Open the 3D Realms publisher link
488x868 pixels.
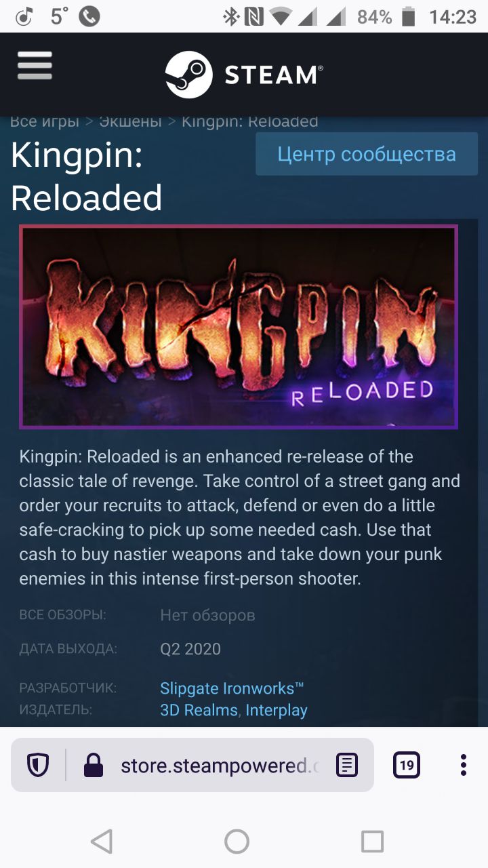click(199, 710)
